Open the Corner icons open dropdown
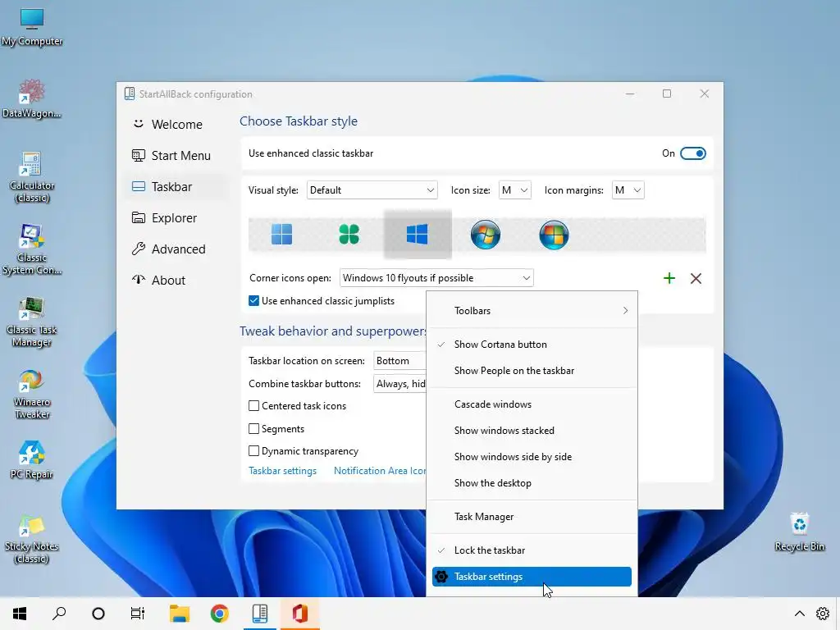The width and height of the screenshot is (840, 630). (x=436, y=278)
